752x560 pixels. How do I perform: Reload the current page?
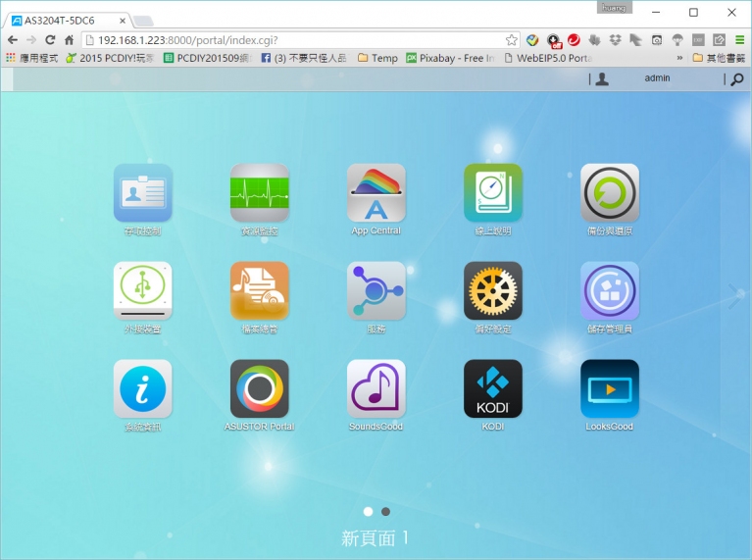50,40
